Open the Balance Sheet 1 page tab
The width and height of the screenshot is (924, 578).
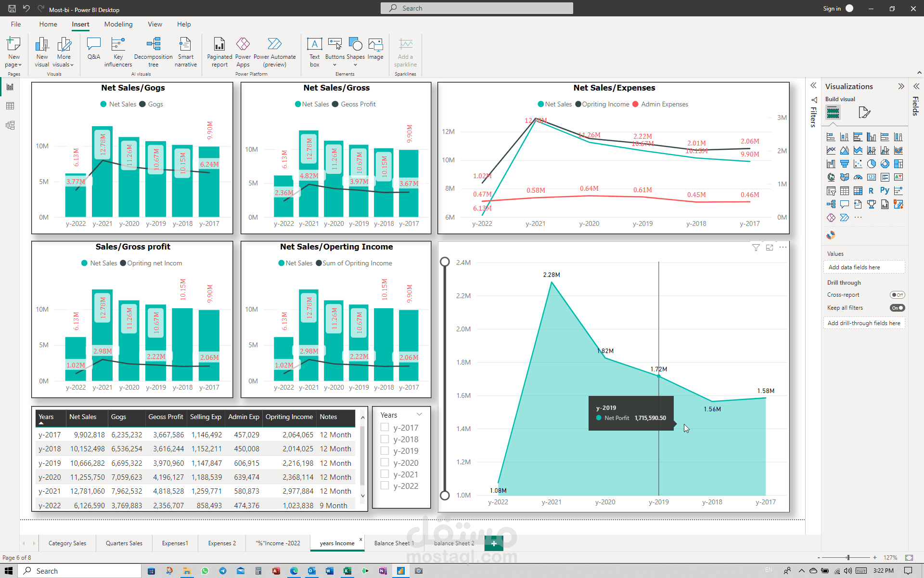(394, 543)
